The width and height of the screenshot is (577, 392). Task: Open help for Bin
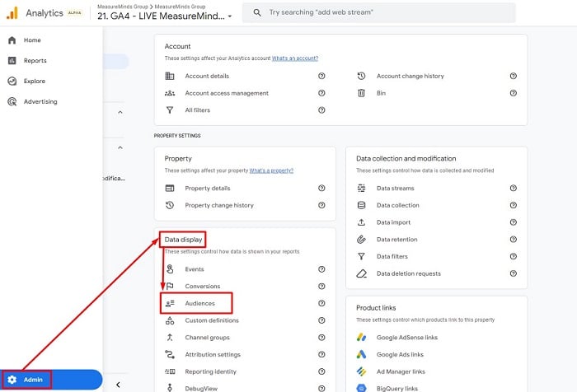pyautogui.click(x=514, y=93)
